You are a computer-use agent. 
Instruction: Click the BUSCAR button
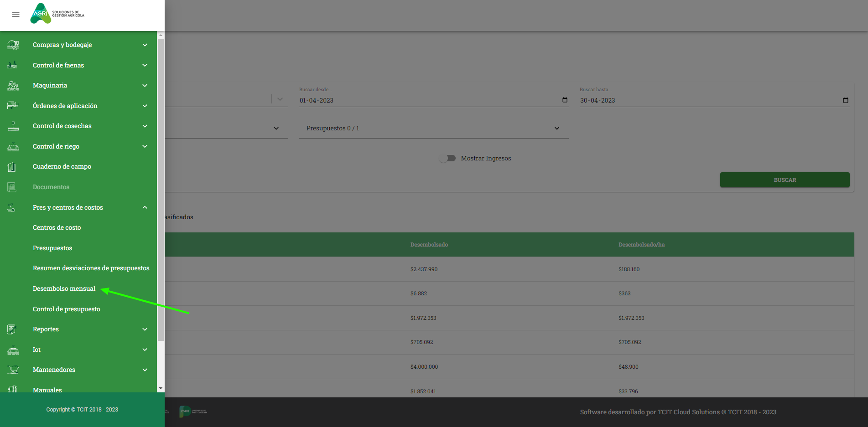(x=785, y=180)
